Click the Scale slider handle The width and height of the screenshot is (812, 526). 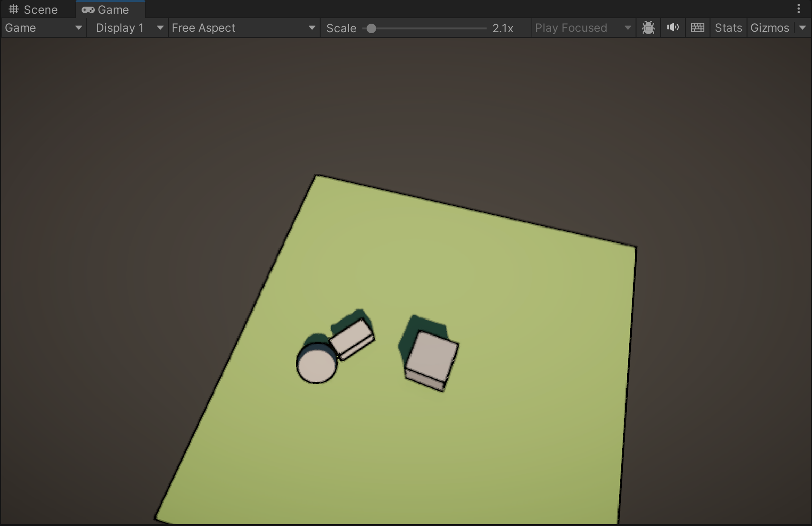(371, 28)
